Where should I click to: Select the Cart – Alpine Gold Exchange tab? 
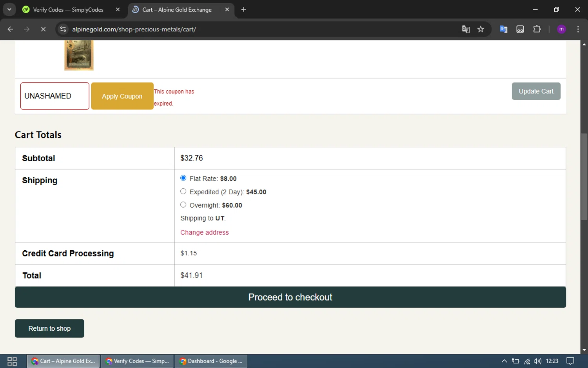coord(177,9)
